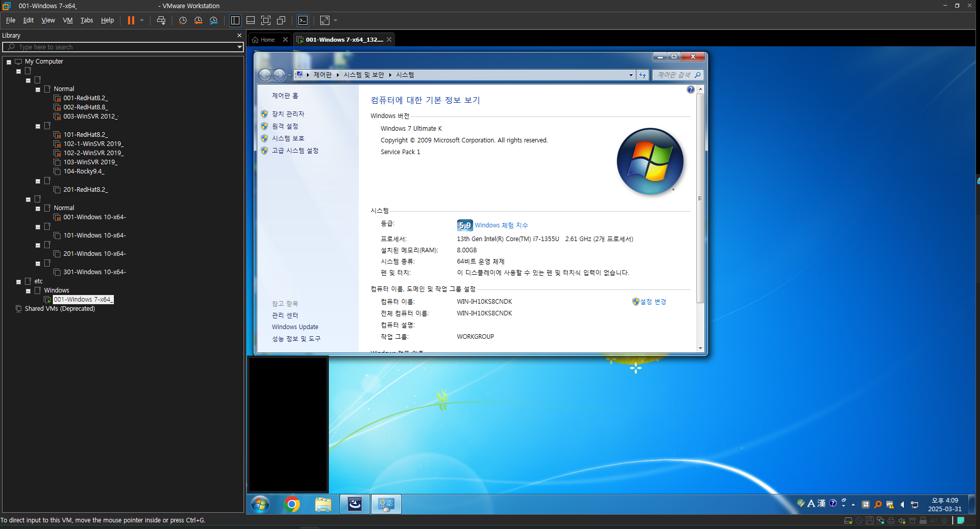Open help icon in System window
Screen dimensions: 980x529
(x=690, y=90)
